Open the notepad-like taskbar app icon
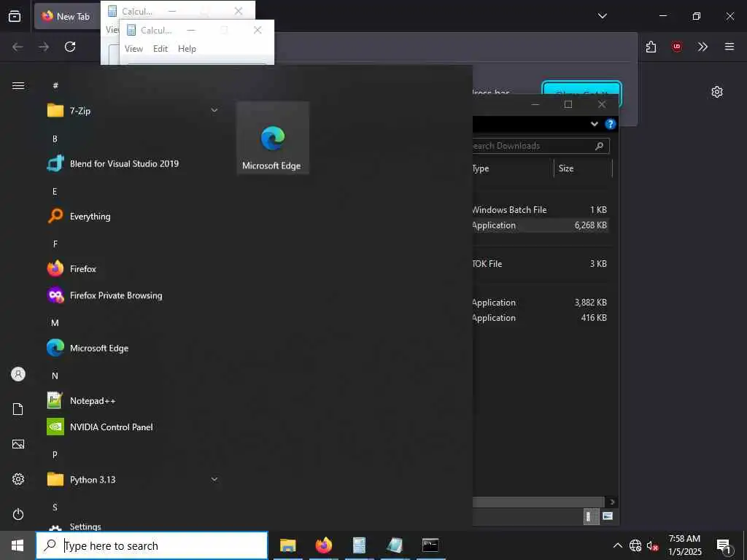Screen dimensions: 747x560 coord(395,545)
